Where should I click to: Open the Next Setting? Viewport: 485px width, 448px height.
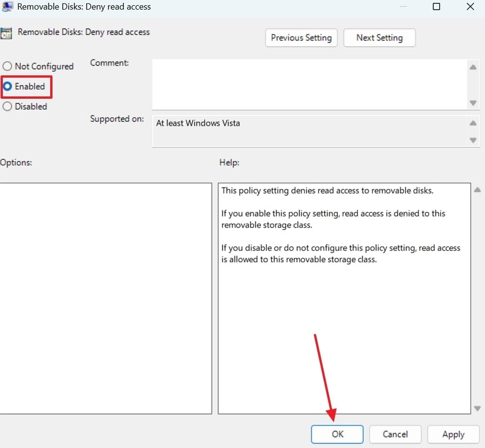pyautogui.click(x=379, y=38)
